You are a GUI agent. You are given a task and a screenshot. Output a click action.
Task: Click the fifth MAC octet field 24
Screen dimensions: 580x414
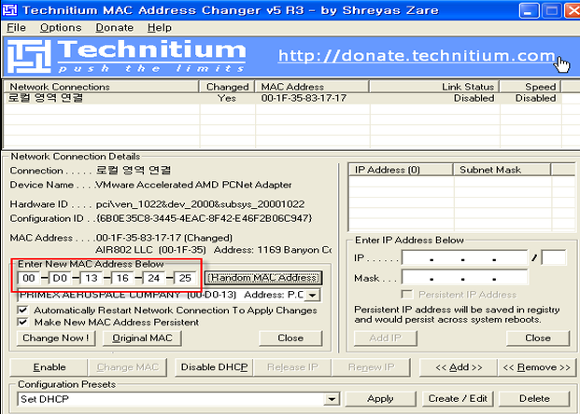point(154,278)
